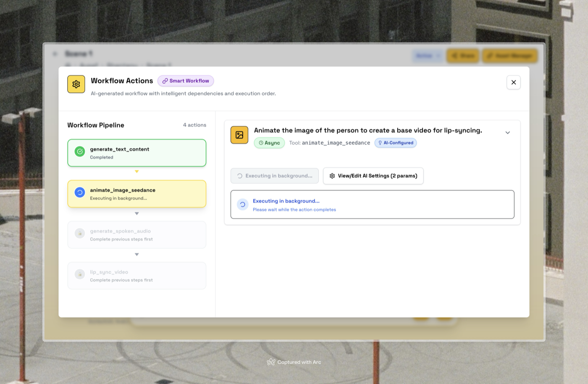Image resolution: width=588 pixels, height=384 pixels.
Task: Click the Asset Manager button behind the modal
Action: click(509, 55)
